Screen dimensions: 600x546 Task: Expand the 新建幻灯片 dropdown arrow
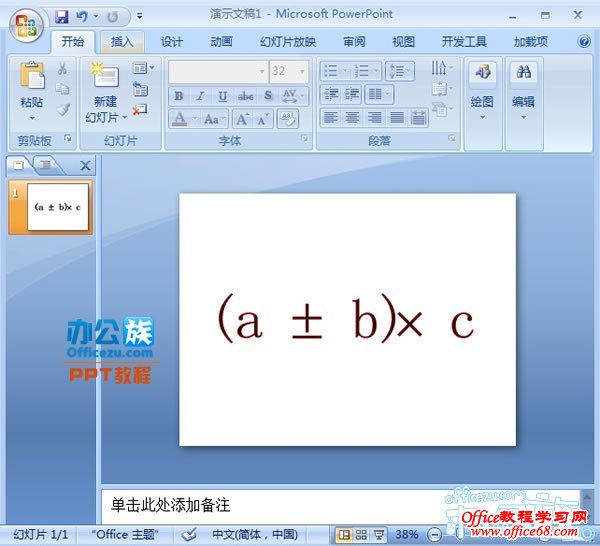(124, 117)
